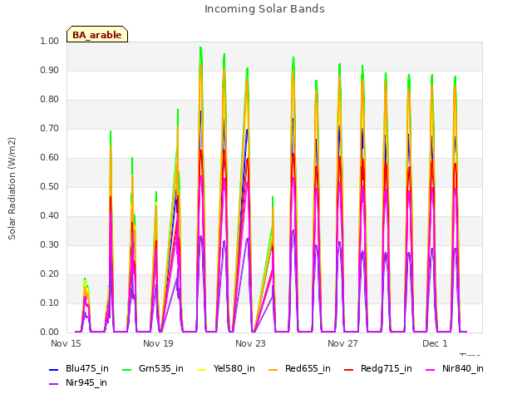Click the purple Nir945_in legend color marker
532x399 pixels.
[54, 384]
